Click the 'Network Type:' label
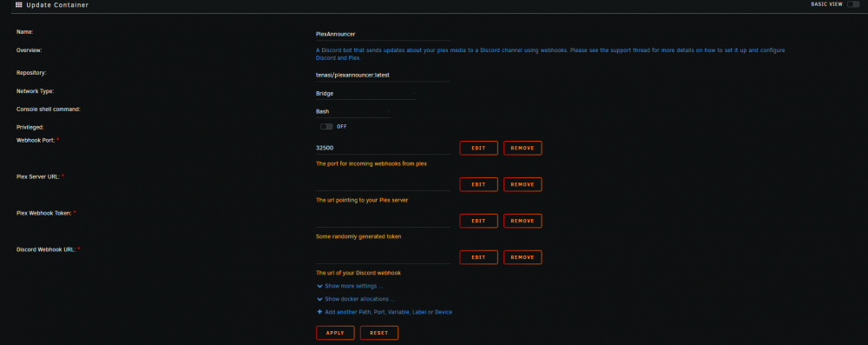Viewport: 868px width, 345px height. [x=35, y=91]
